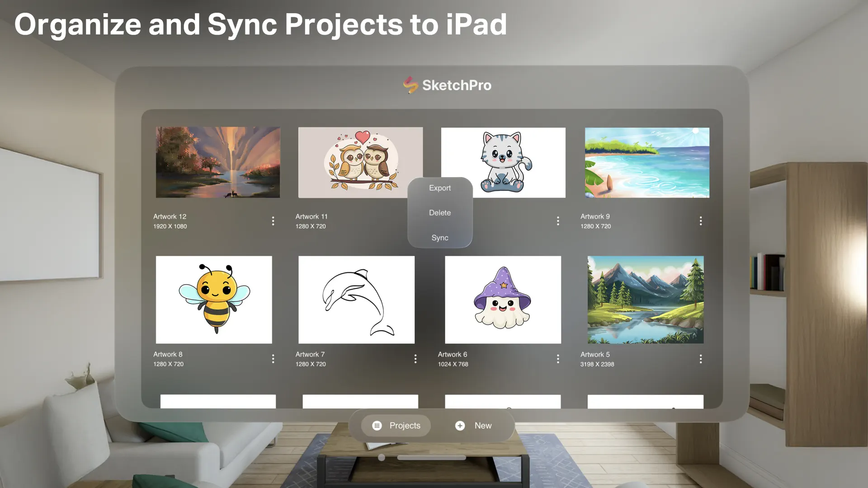Image resolution: width=868 pixels, height=488 pixels.
Task: Select Delete from the context menu
Action: 439,212
